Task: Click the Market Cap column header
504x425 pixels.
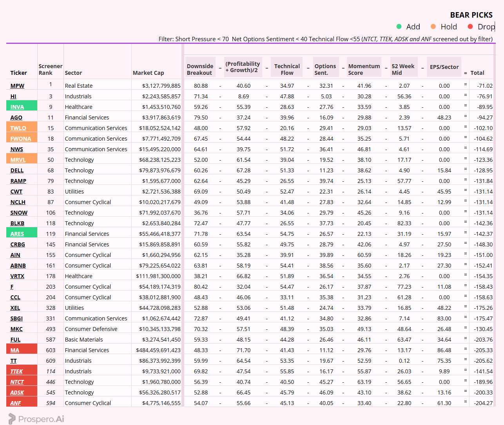Action: click(149, 73)
